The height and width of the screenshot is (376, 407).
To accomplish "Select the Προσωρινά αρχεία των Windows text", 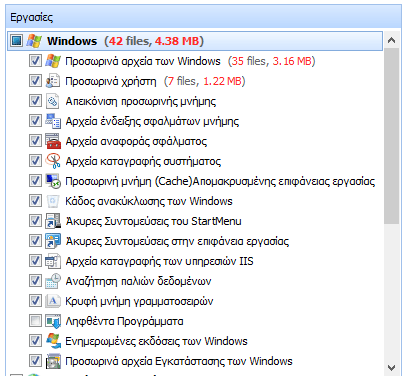I will (x=143, y=61).
